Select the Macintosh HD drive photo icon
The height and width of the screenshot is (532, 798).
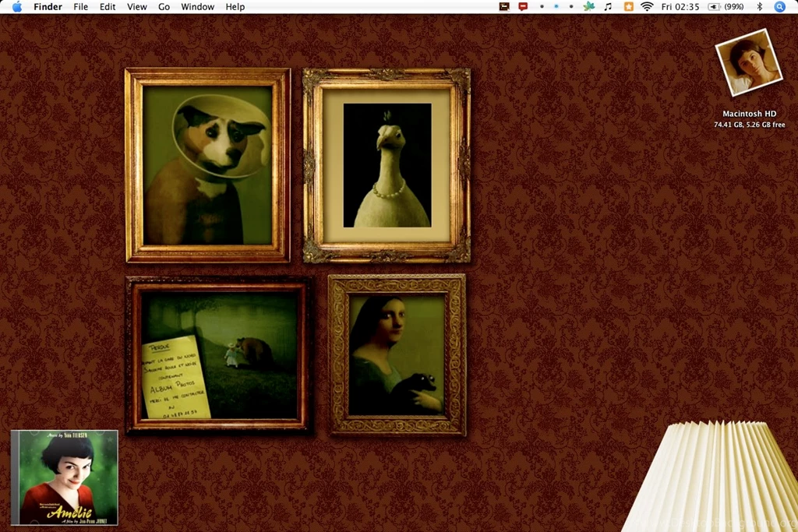[x=749, y=62]
